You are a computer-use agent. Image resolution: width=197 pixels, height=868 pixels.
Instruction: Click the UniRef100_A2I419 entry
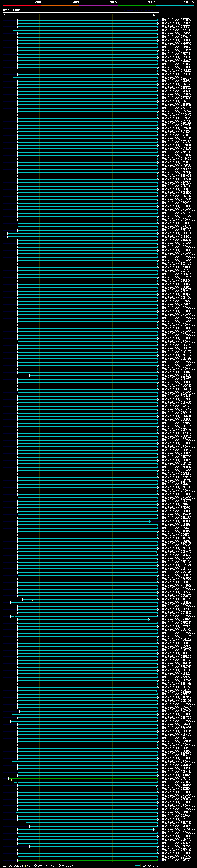[176, 410]
